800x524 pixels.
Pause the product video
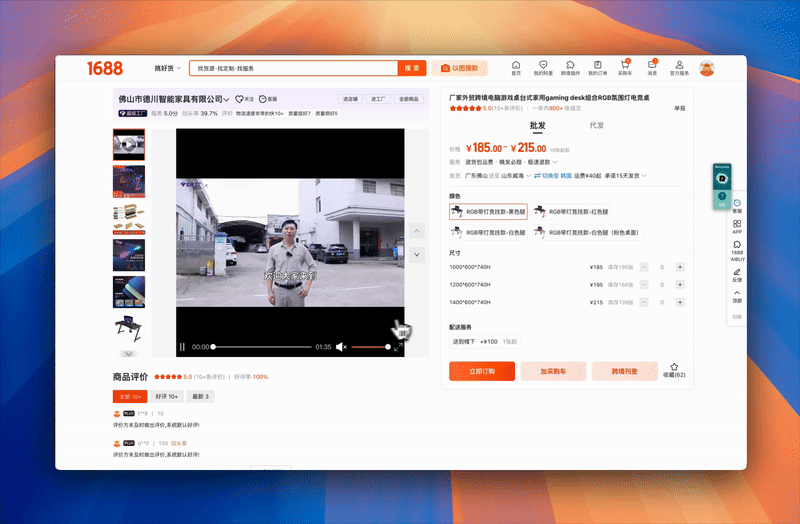coord(182,347)
